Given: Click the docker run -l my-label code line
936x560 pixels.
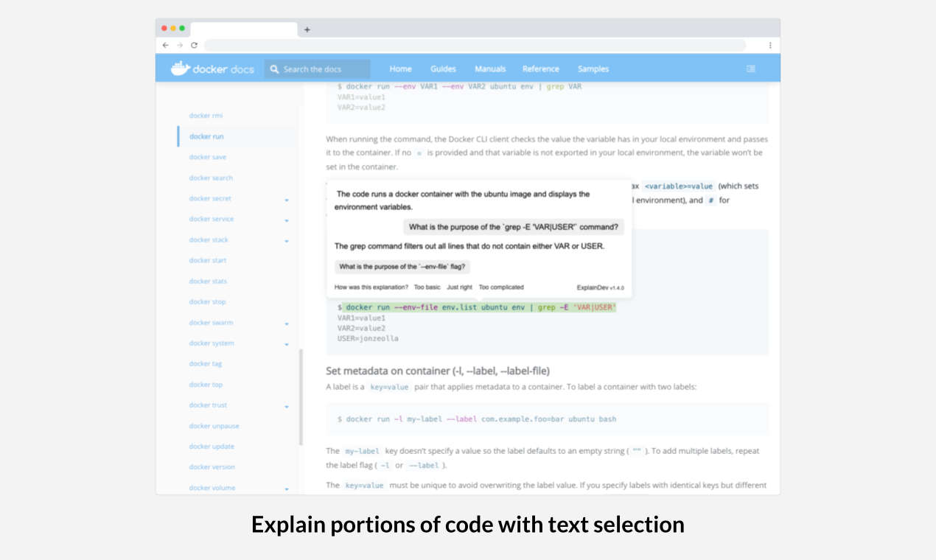Looking at the screenshot, I should point(476,419).
